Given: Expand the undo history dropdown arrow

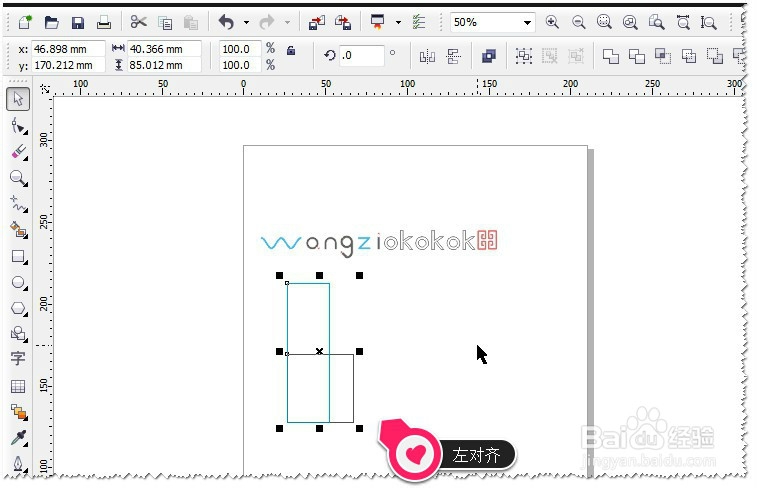Looking at the screenshot, I should pos(246,22).
